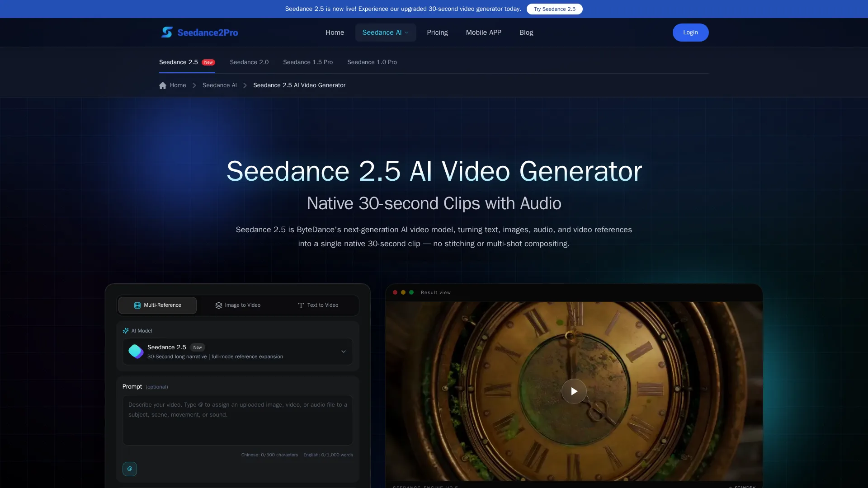Select the Seedance 2.0 version tab
This screenshot has width=868, height=488.
[249, 62]
